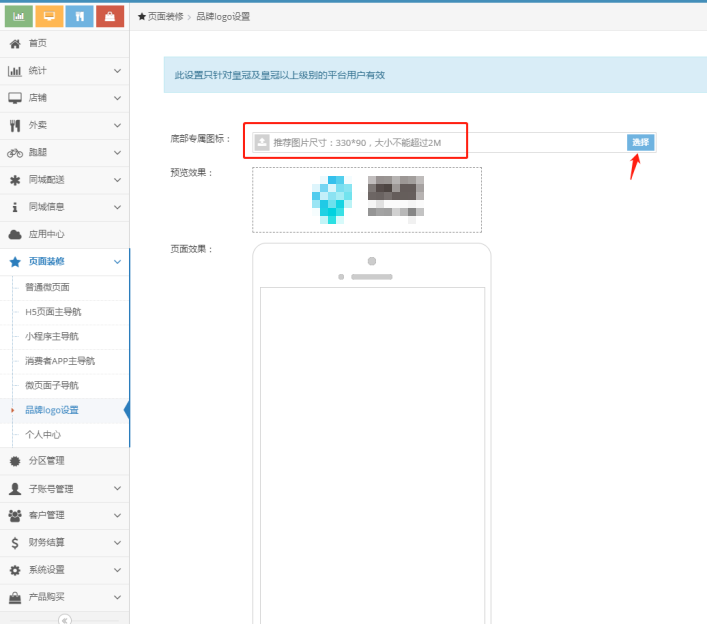Viewport: 707px width, 624px height.
Task: Expand the 统计 menu chevron
Action: [117, 71]
